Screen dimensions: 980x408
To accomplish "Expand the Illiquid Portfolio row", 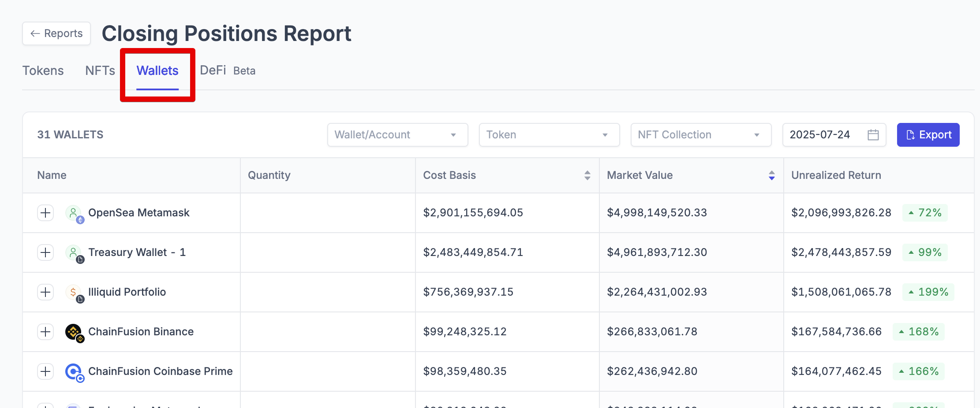I will (x=45, y=292).
